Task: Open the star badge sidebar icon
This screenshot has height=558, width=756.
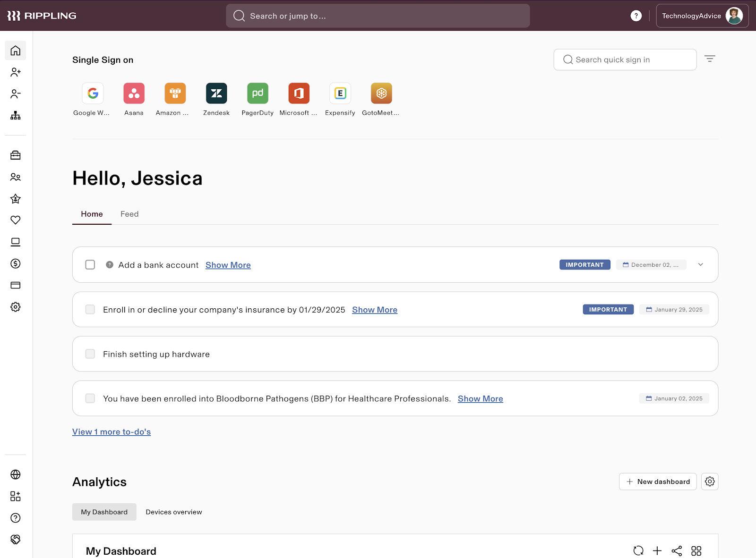Action: 16,199
